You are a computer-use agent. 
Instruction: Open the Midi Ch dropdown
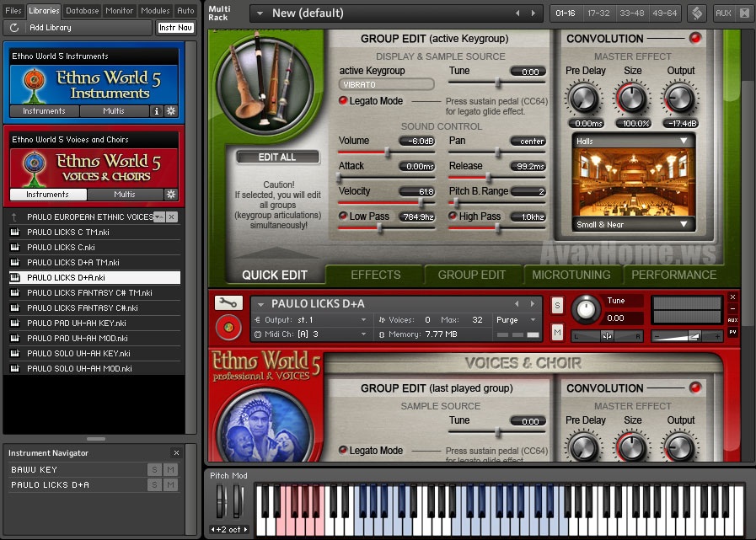[363, 334]
